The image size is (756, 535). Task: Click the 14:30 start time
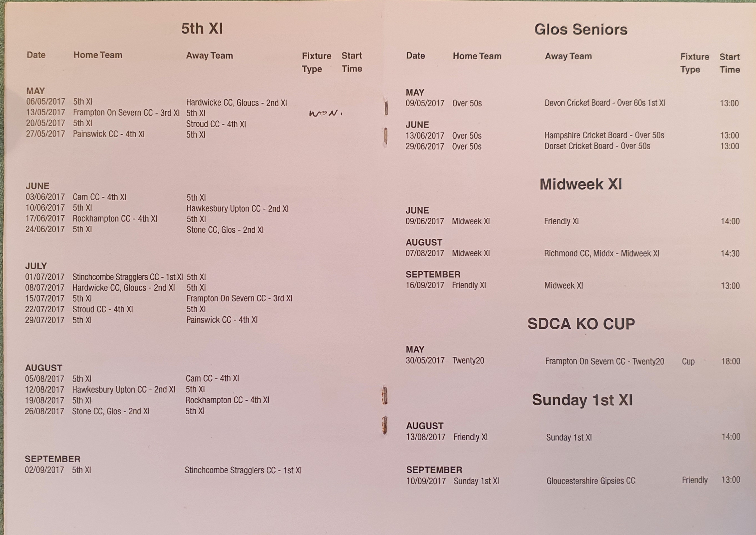pyautogui.click(x=730, y=253)
